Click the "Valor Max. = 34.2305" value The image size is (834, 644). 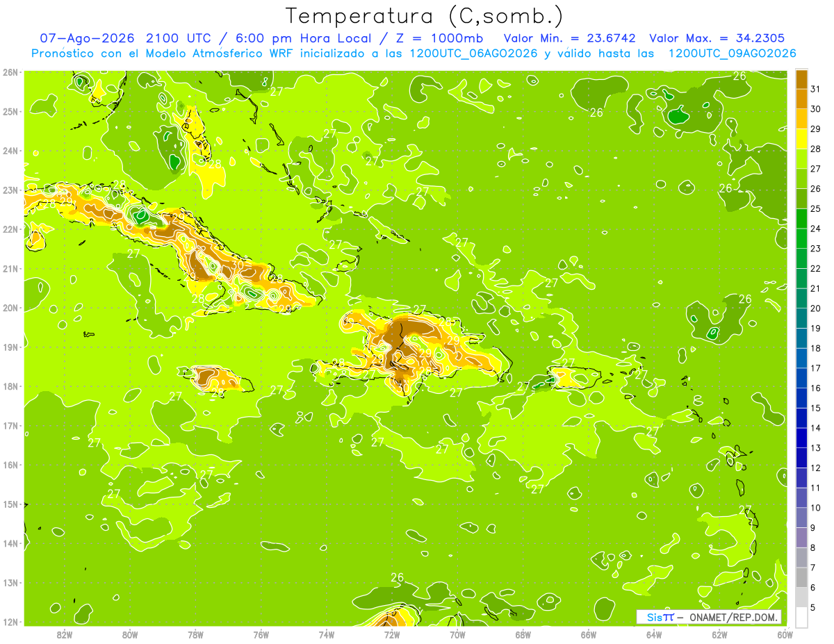(717, 38)
